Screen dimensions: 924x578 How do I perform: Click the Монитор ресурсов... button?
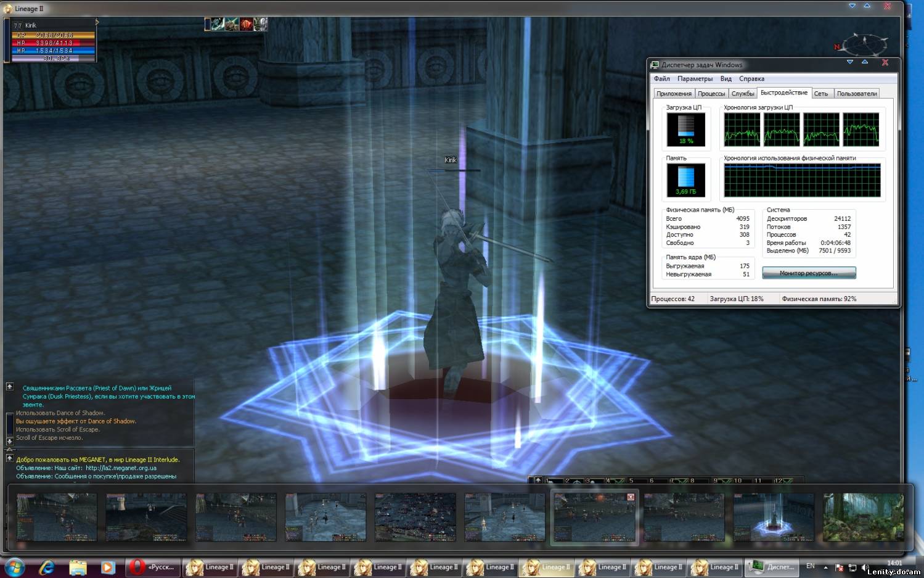click(809, 273)
